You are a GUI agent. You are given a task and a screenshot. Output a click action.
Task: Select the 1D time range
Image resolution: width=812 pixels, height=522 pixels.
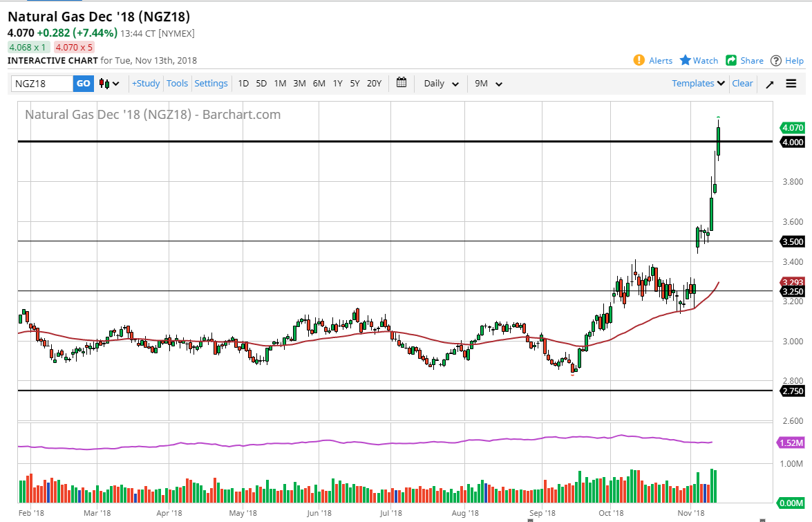243,84
